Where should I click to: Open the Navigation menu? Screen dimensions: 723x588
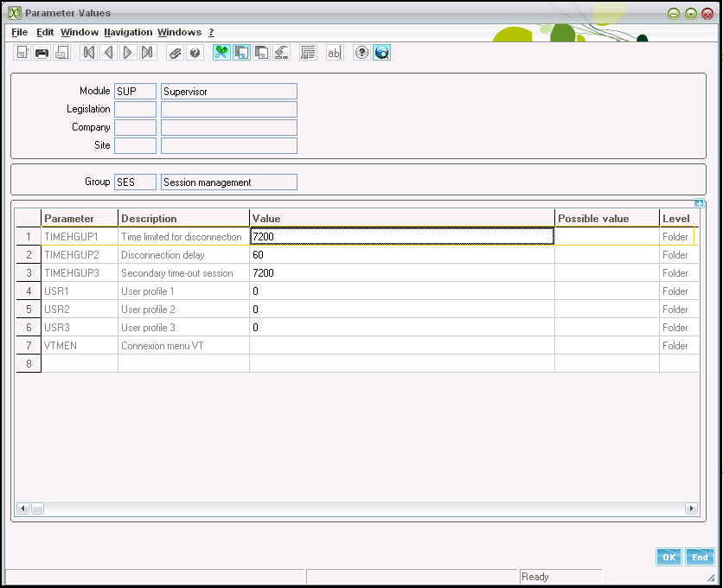[x=128, y=32]
